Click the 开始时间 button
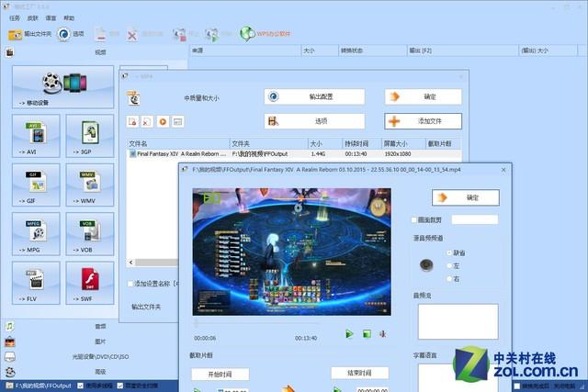Screen dimensions: 588x392 (220, 374)
